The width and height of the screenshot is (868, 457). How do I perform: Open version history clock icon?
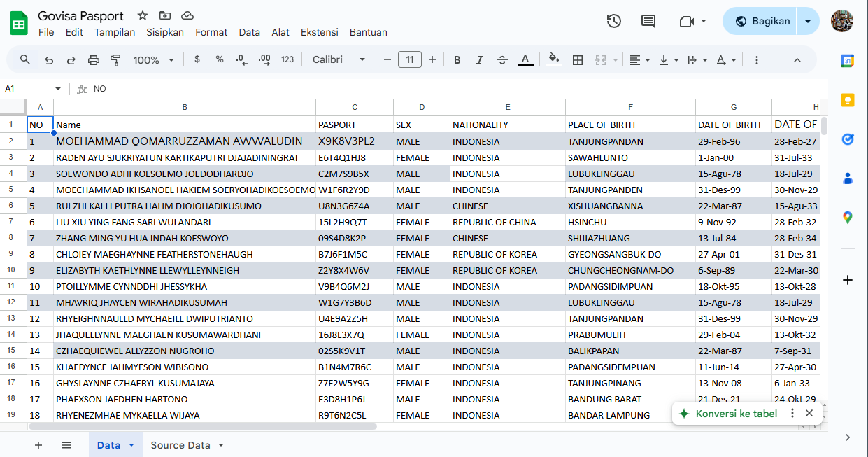tap(613, 21)
